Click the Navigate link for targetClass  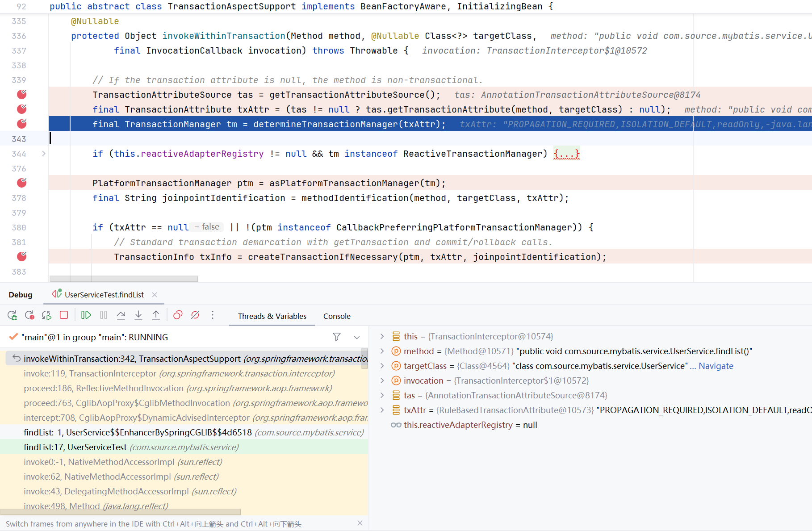coord(716,366)
